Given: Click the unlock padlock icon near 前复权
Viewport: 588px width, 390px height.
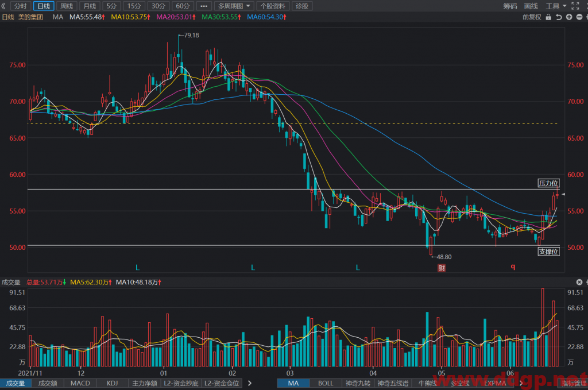Looking at the screenshot, I should [x=548, y=17].
